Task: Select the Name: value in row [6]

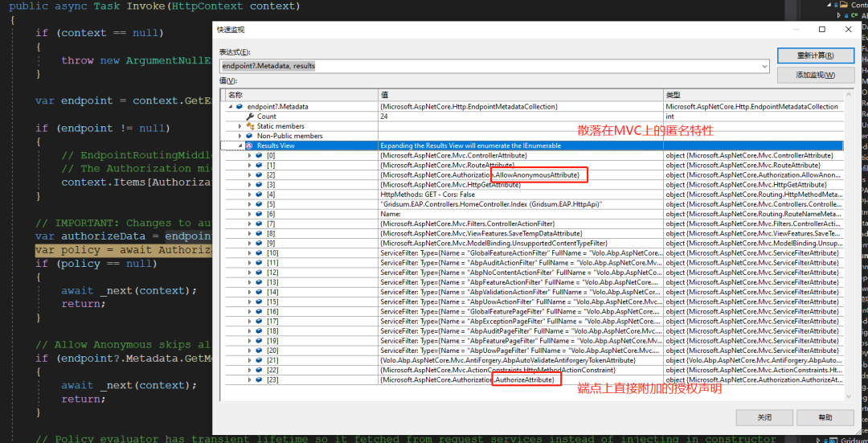Action: (x=521, y=214)
